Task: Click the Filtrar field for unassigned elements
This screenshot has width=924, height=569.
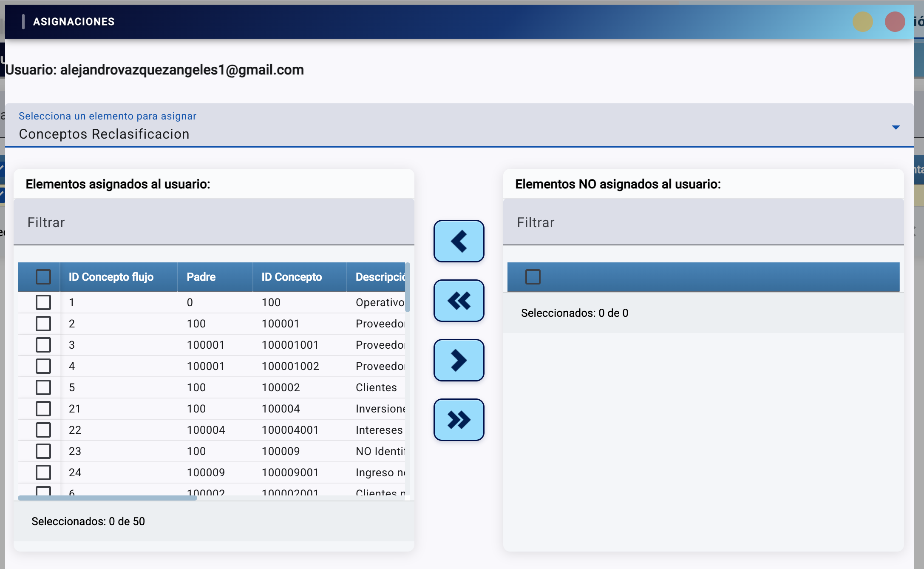Action: 703,222
